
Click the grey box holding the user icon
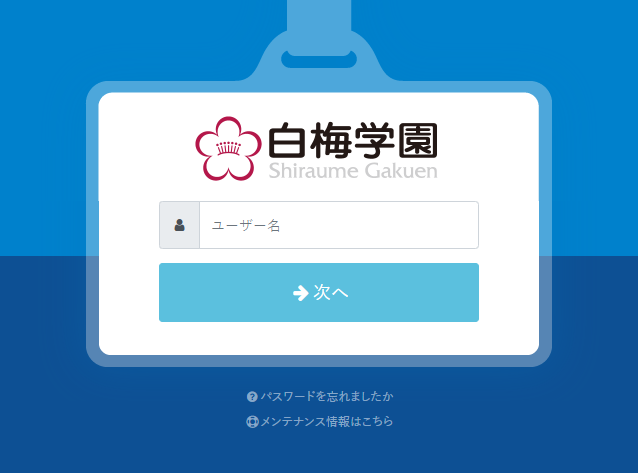coord(179,225)
